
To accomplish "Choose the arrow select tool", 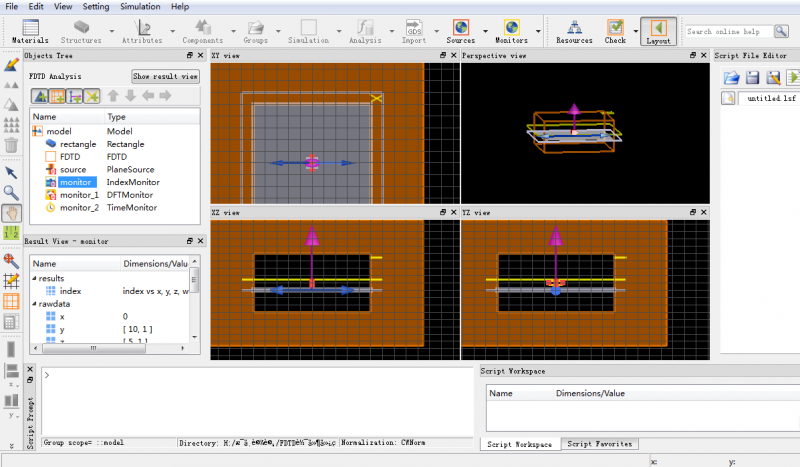I will 12,172.
